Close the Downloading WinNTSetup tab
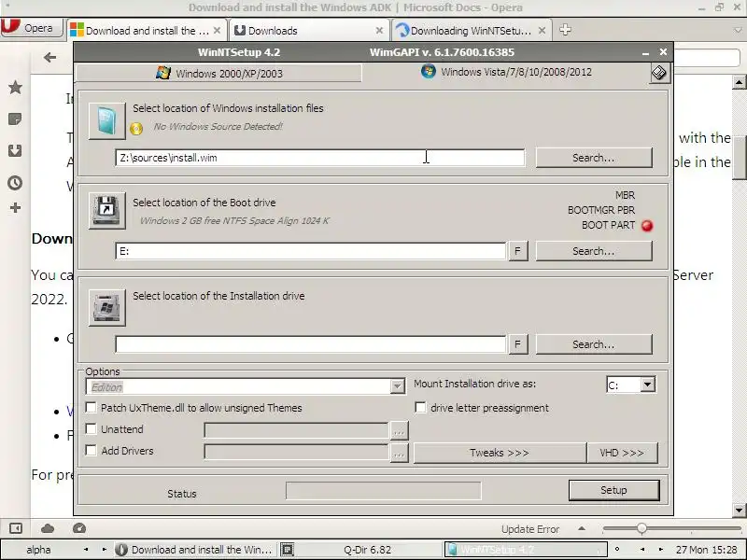Screen dimensions: 747x560 point(542,31)
